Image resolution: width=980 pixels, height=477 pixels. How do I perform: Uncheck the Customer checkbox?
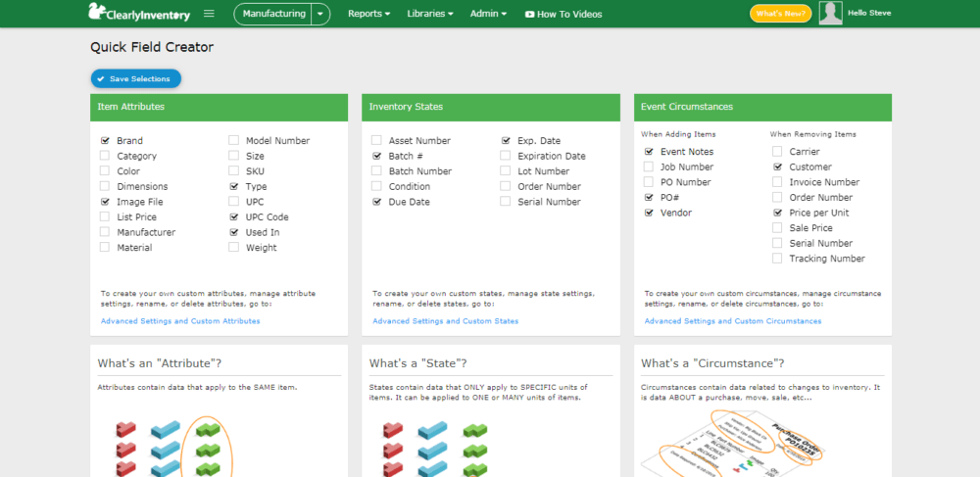coord(777,167)
